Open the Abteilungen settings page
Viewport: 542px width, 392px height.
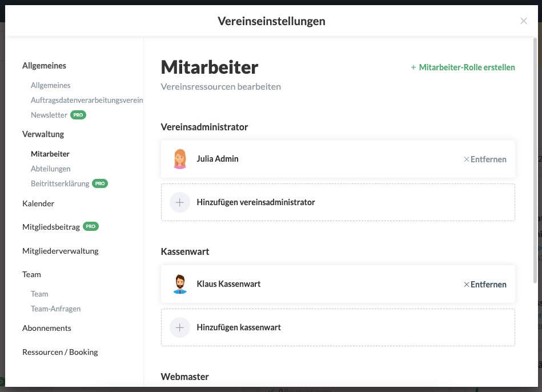click(x=51, y=169)
